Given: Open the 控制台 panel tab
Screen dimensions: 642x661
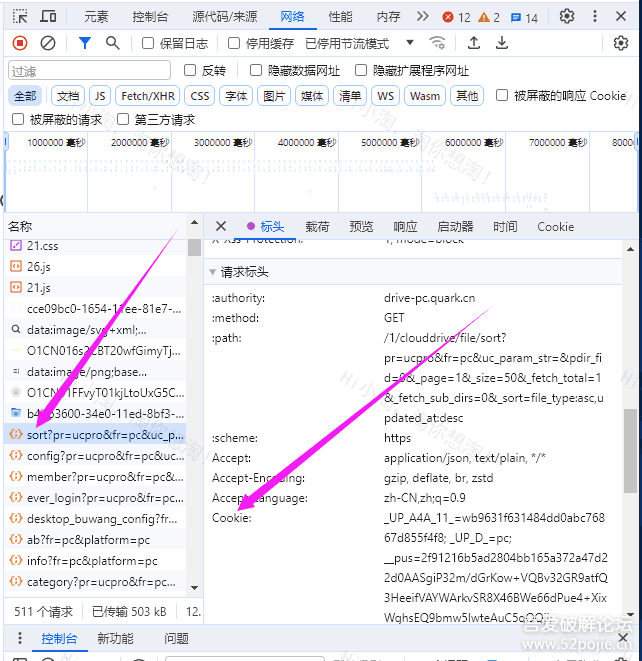Looking at the screenshot, I should (x=150, y=17).
